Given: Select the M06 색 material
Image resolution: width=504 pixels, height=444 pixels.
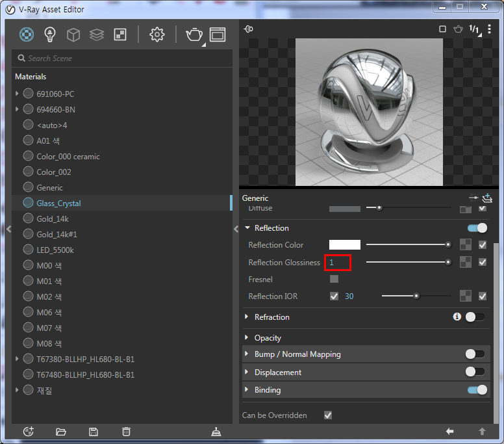Looking at the screenshot, I should (x=122, y=312).
